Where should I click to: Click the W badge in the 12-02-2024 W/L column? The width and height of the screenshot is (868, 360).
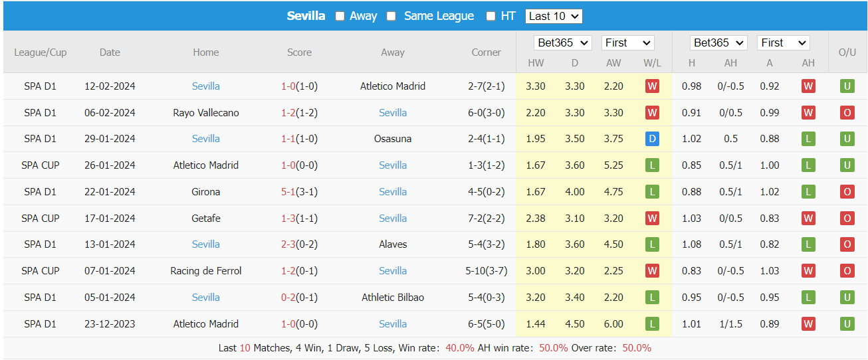coord(652,86)
